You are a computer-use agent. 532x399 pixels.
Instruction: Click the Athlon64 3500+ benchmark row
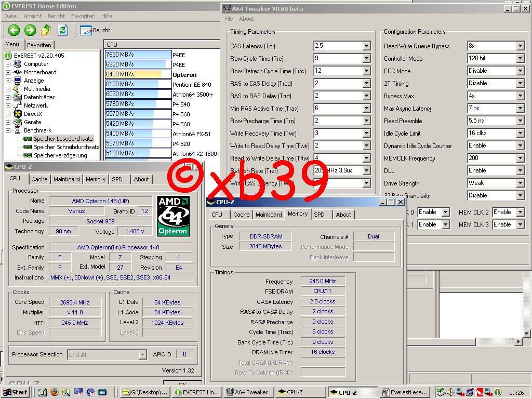point(163,94)
